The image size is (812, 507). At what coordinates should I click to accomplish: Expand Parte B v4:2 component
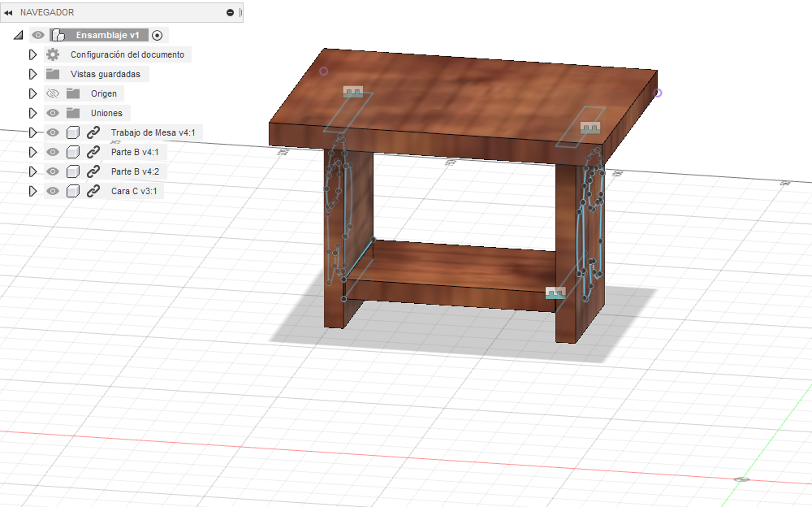[x=32, y=171]
